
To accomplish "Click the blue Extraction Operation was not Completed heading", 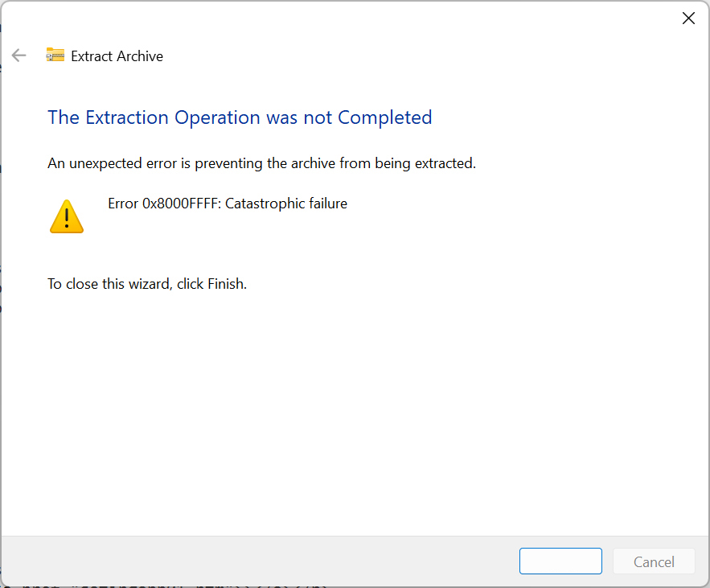I will [240, 117].
